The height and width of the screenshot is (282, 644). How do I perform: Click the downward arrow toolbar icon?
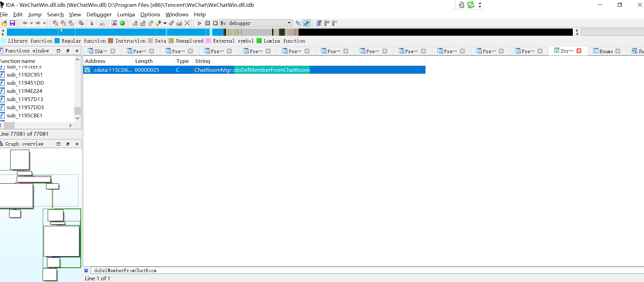(92, 23)
